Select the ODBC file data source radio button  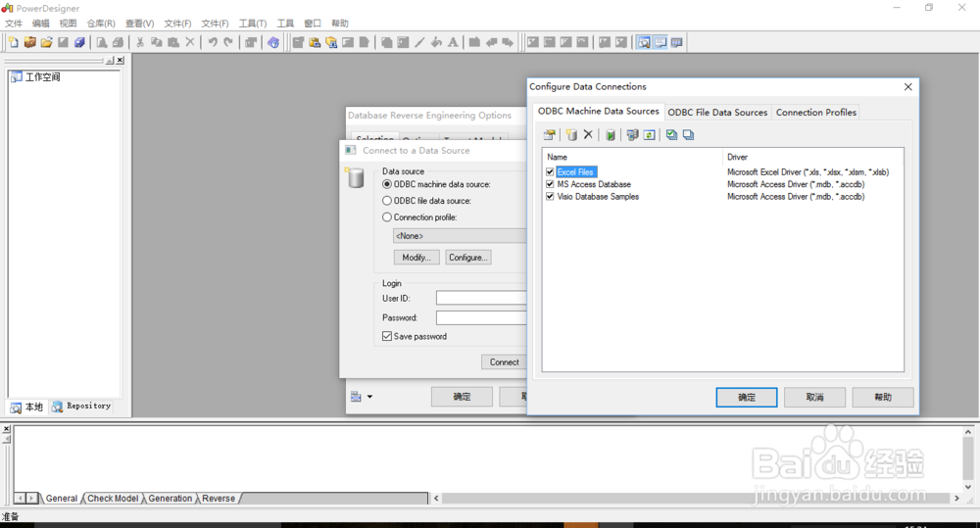pyautogui.click(x=387, y=201)
